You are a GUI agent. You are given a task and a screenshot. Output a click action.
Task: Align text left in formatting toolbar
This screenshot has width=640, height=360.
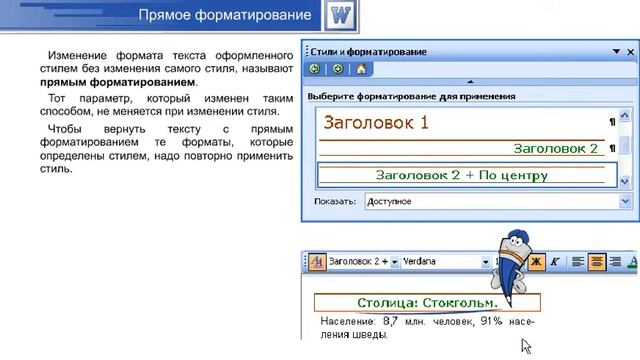pyautogui.click(x=578, y=262)
